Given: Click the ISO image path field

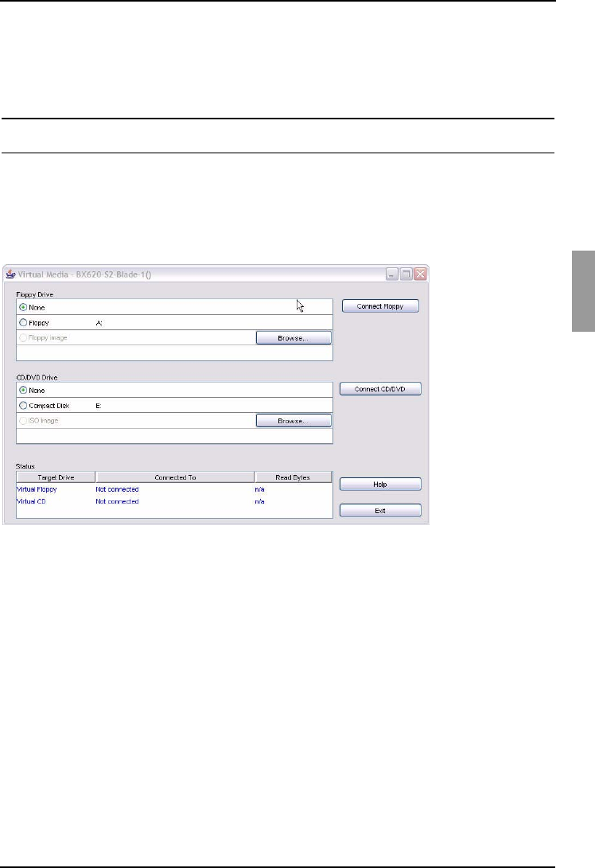Looking at the screenshot, I should 174,436.
